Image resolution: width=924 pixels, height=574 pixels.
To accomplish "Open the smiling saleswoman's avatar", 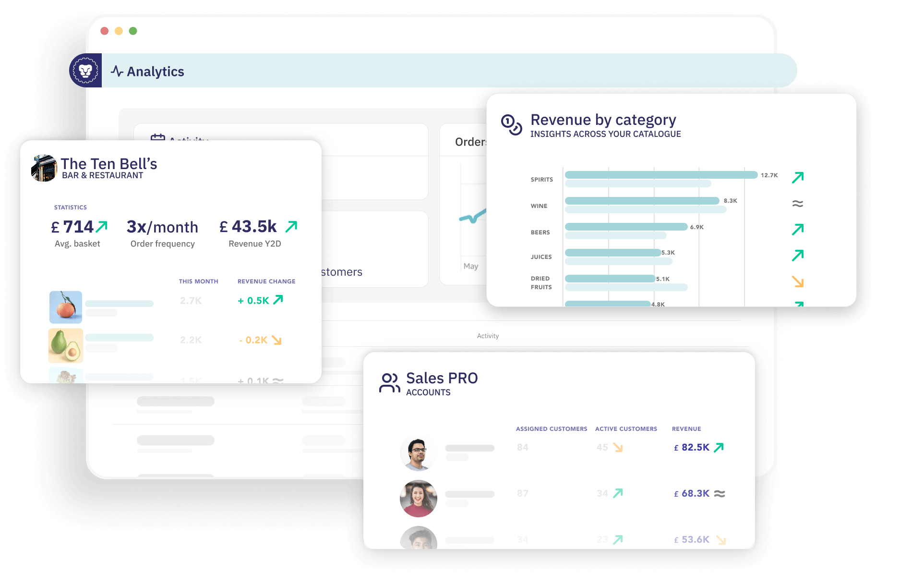I will click(418, 498).
